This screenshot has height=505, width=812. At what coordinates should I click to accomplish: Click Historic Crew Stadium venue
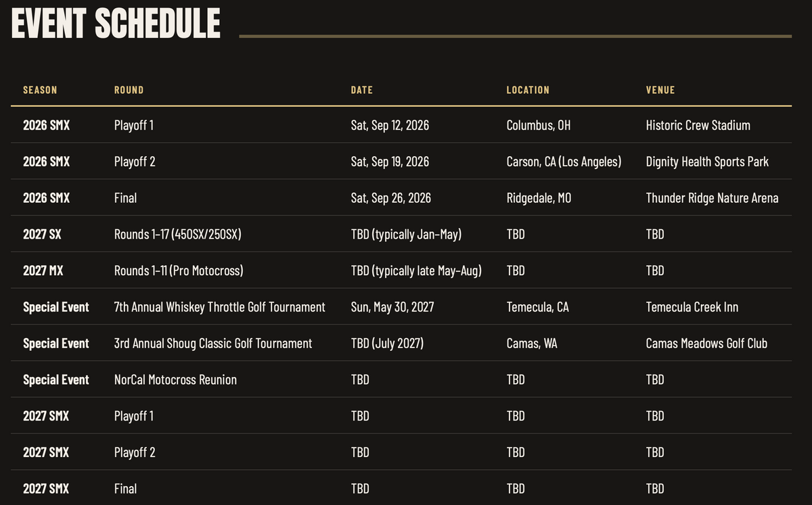click(x=698, y=125)
